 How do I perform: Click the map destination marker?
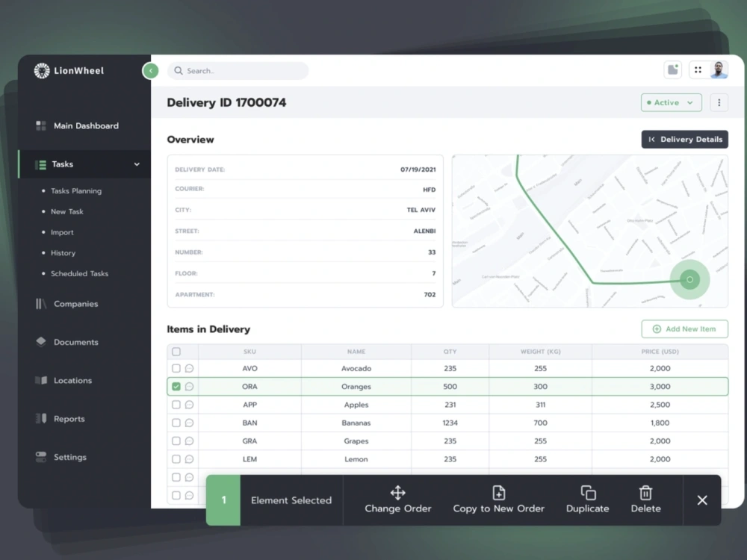pyautogui.click(x=689, y=279)
